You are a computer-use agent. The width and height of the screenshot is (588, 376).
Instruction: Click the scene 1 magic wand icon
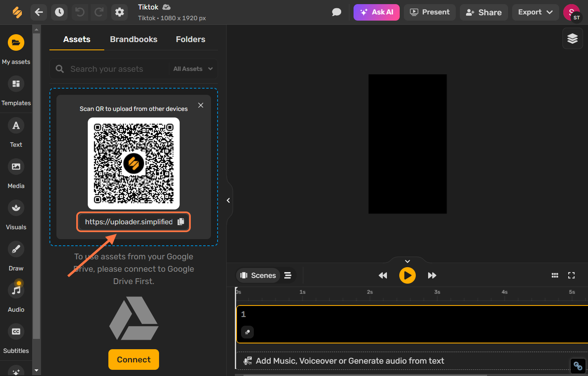(x=247, y=332)
